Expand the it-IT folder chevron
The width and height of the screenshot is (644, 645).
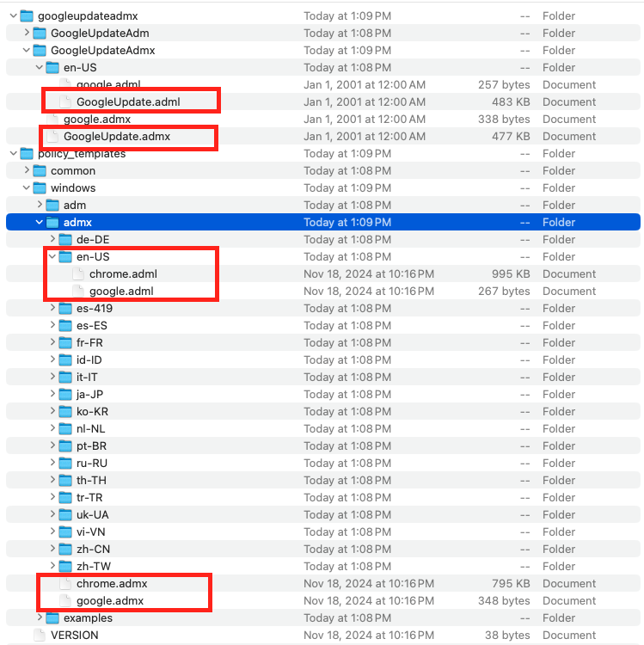point(52,377)
